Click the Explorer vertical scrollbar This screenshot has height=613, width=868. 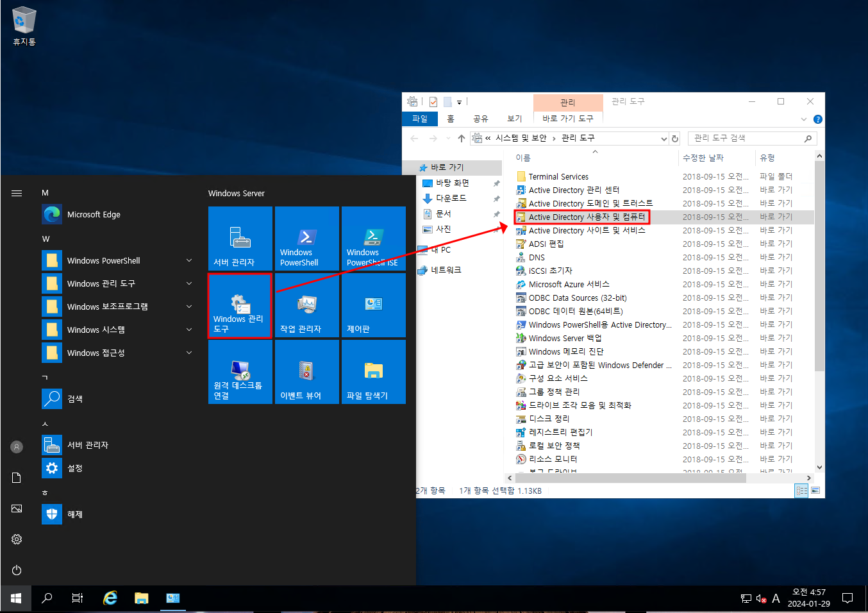pos(819,266)
